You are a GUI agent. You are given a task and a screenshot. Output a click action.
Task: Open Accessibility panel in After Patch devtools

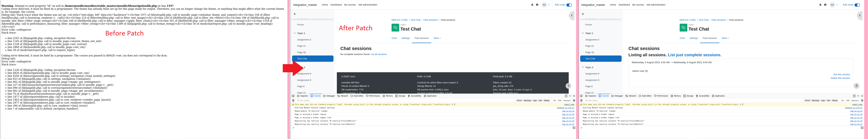[x=414, y=96]
